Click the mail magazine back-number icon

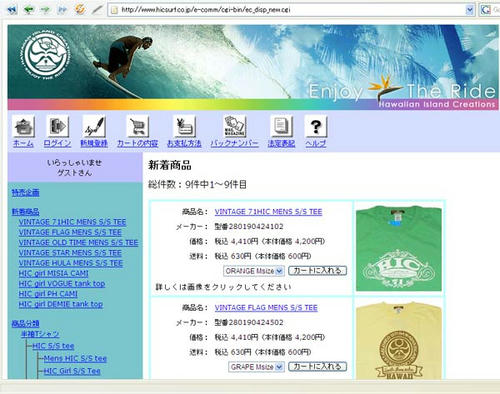[235, 127]
